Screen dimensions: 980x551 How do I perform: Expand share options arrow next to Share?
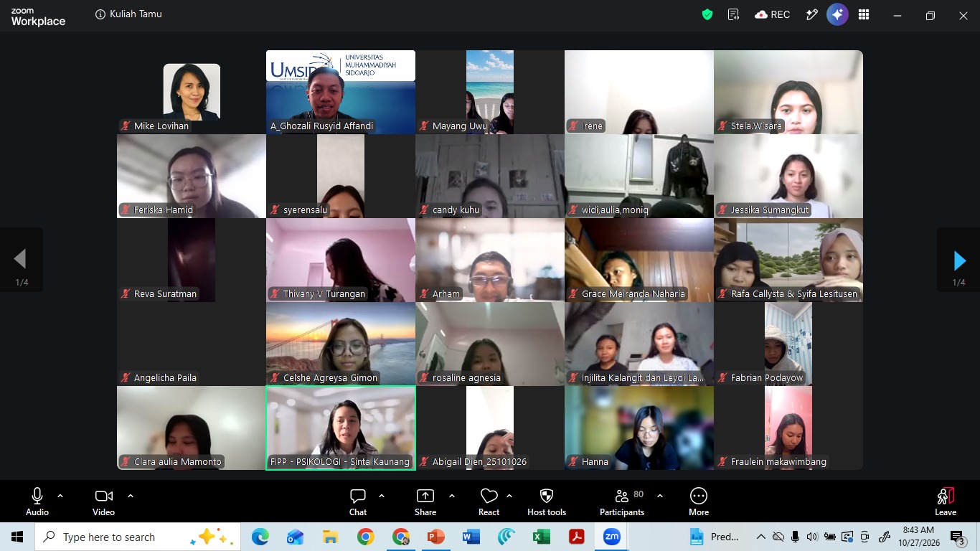(452, 496)
